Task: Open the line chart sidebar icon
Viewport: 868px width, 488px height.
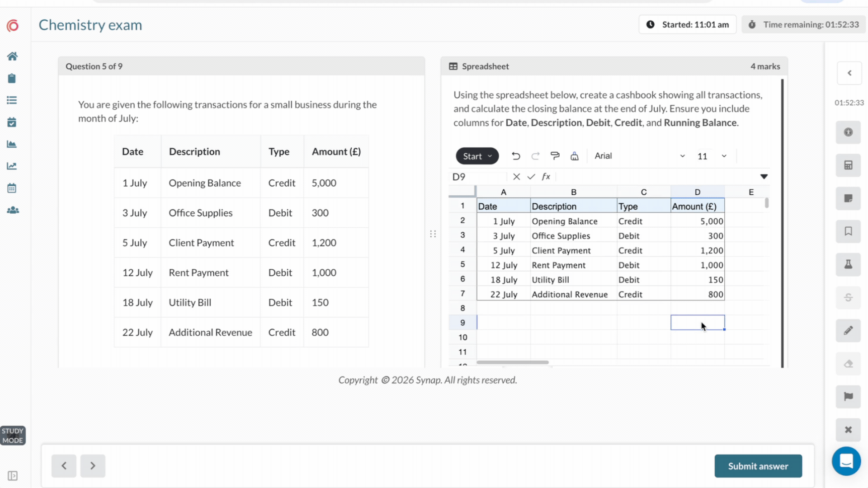Action: [12, 166]
